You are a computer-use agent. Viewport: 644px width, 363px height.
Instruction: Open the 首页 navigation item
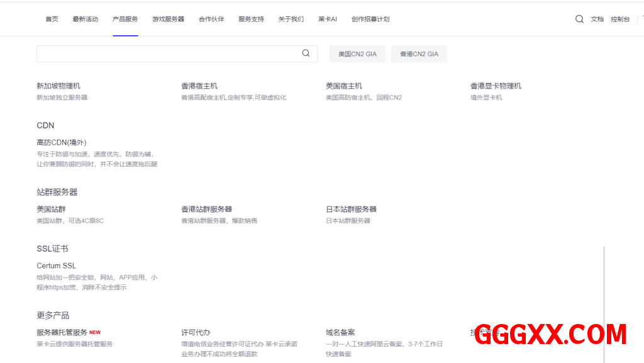[52, 19]
